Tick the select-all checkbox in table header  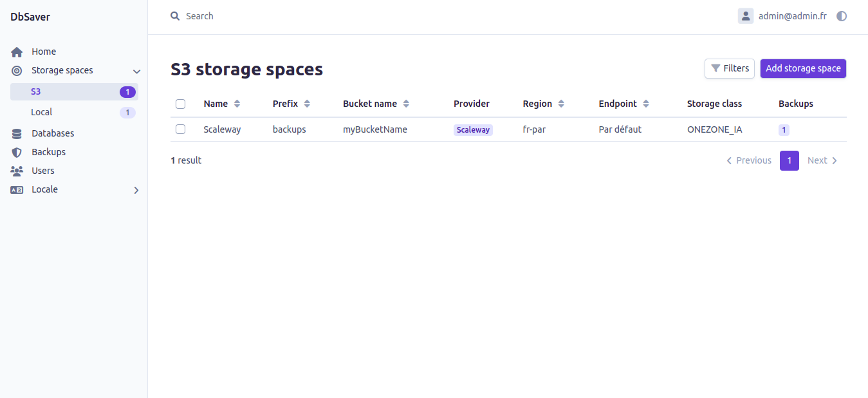click(180, 104)
